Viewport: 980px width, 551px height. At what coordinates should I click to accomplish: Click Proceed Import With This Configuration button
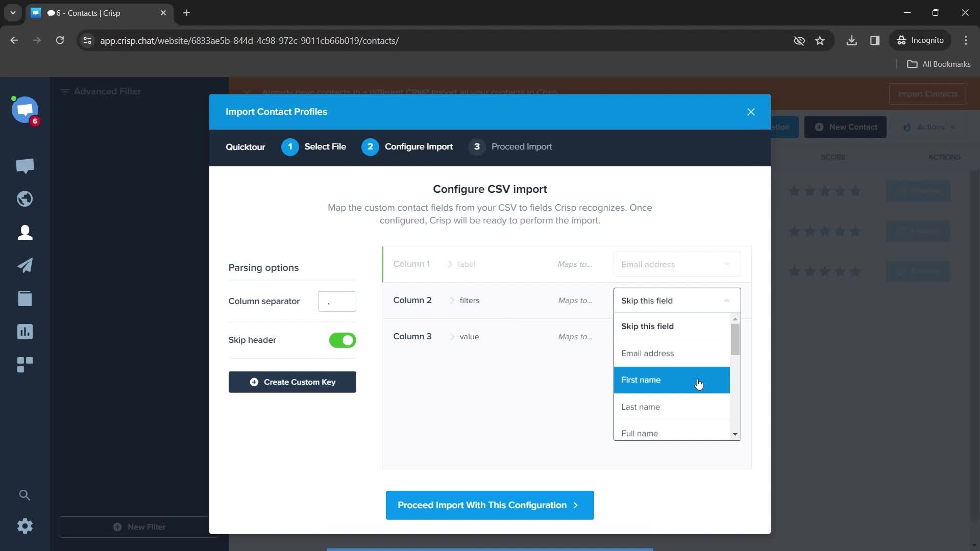(489, 505)
